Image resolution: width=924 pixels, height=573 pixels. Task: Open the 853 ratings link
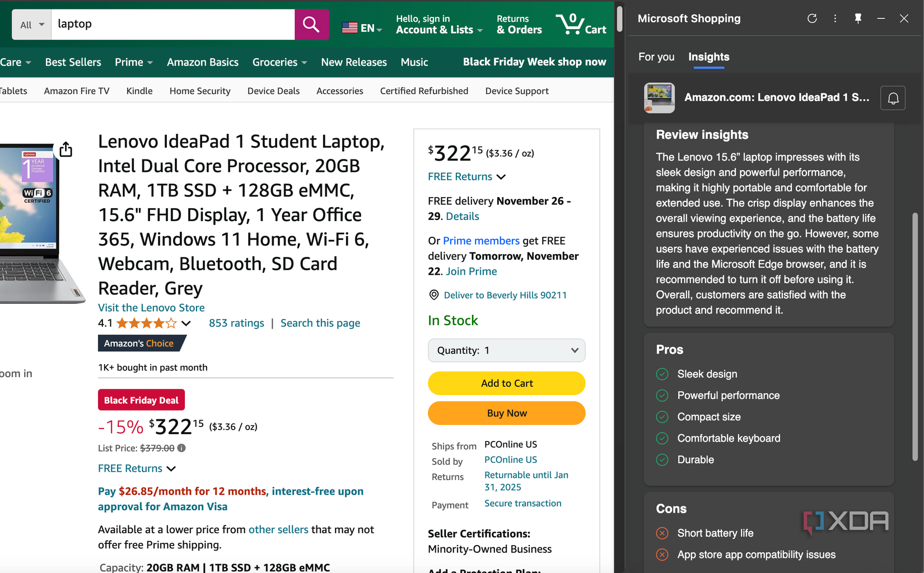tap(236, 323)
